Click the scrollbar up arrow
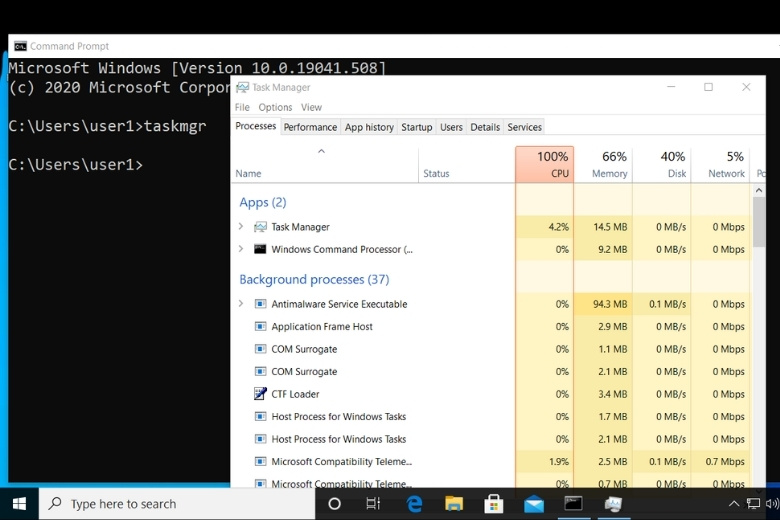The height and width of the screenshot is (520, 780). 759,190
